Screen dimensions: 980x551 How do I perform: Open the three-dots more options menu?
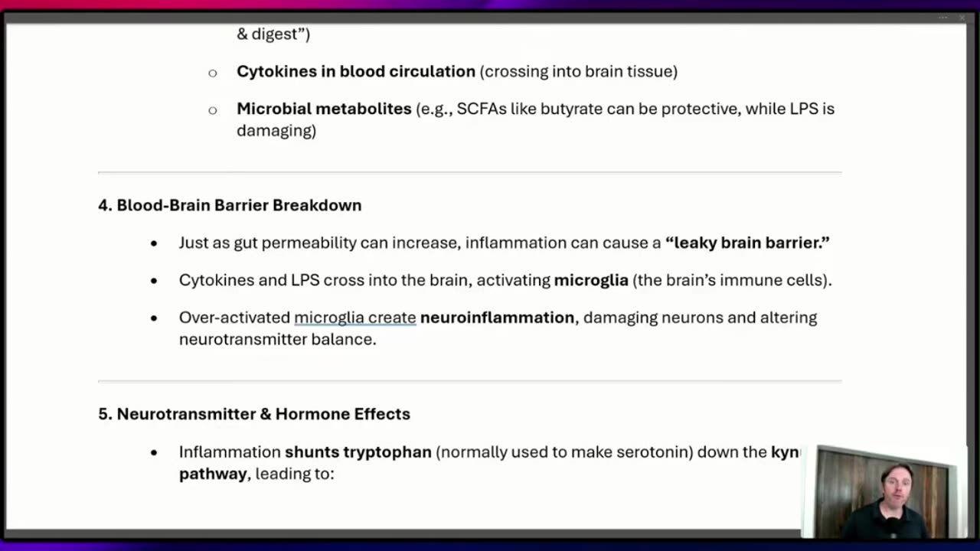pos(943,18)
